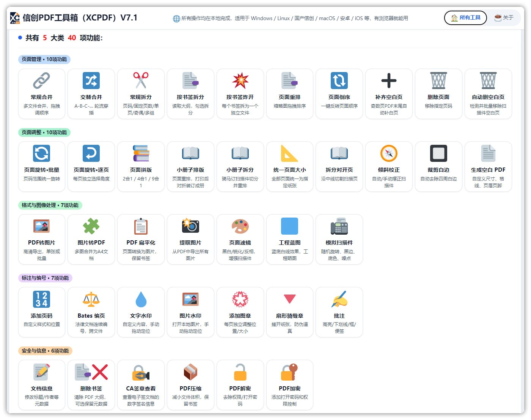Click the 工程蓝图 blue square thumbnail
The height and width of the screenshot is (420, 531).
click(289, 226)
